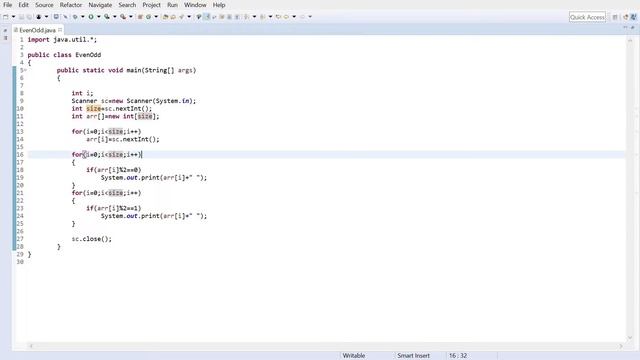
Task: Open the Search menu
Action: [x=127, y=5]
